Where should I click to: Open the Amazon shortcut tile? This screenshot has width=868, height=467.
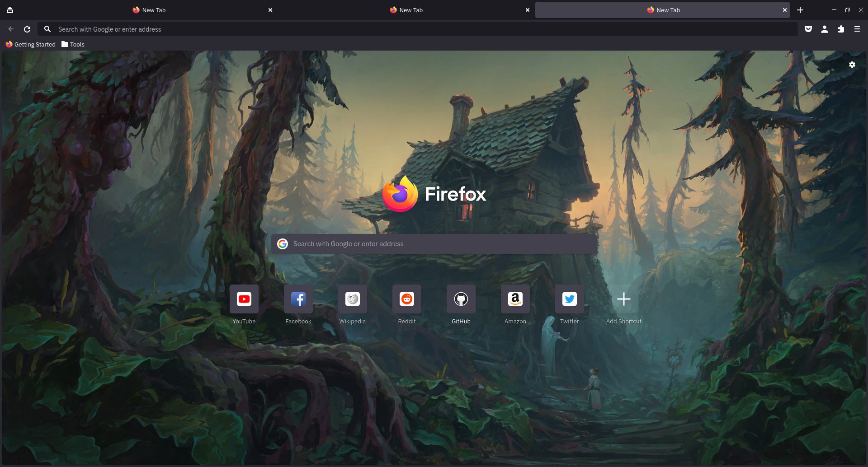pos(515,299)
